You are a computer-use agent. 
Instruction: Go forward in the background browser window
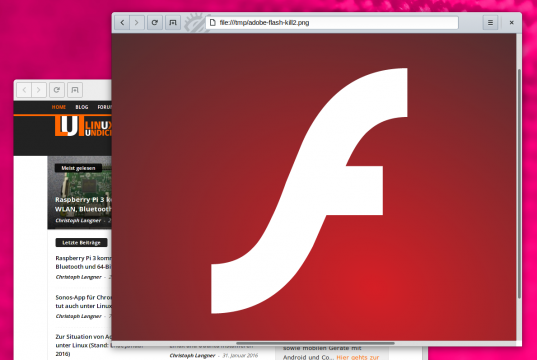(x=39, y=90)
